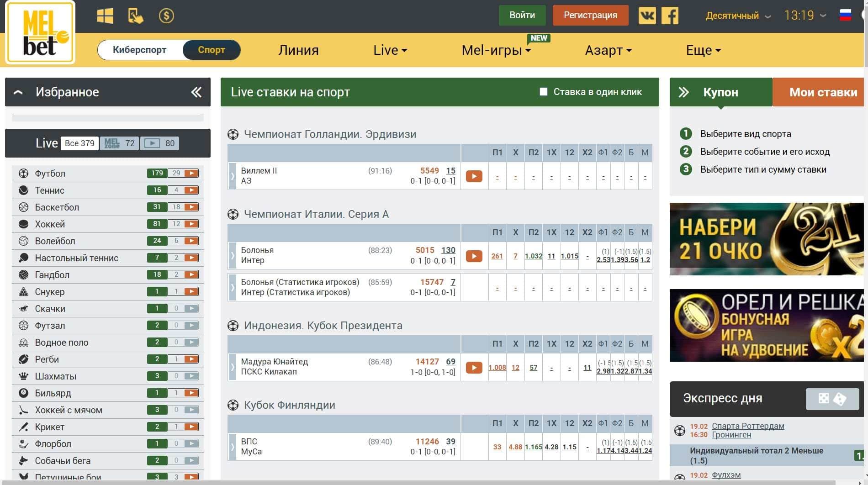The image size is (868, 485).
Task: Open the 13:19 time zone dropdown
Action: click(x=805, y=16)
